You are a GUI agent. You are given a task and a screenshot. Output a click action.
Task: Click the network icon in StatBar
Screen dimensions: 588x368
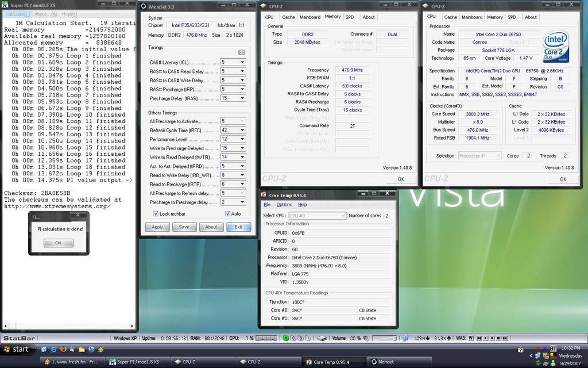[405, 338]
